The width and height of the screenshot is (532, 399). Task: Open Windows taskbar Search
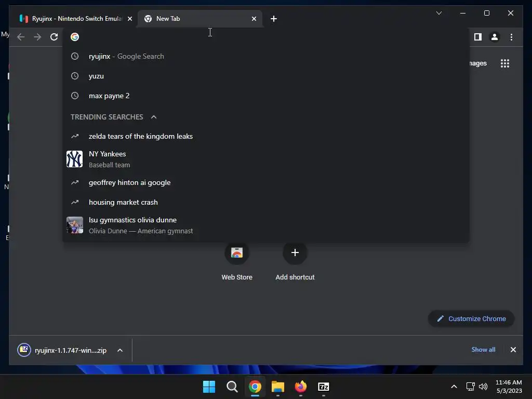tap(232, 387)
